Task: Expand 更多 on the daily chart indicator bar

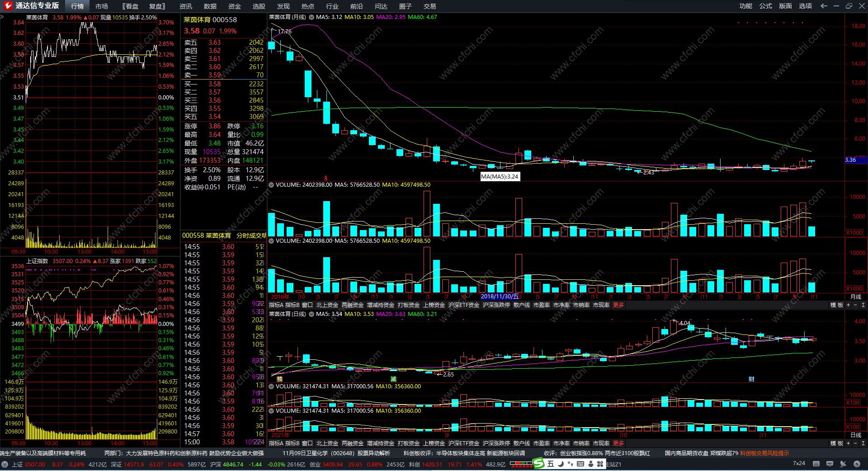Action: (x=618, y=443)
